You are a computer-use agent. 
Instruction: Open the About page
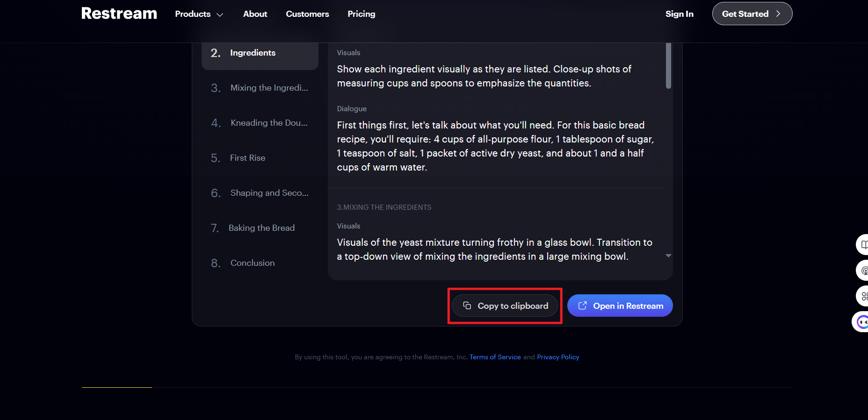pos(255,14)
